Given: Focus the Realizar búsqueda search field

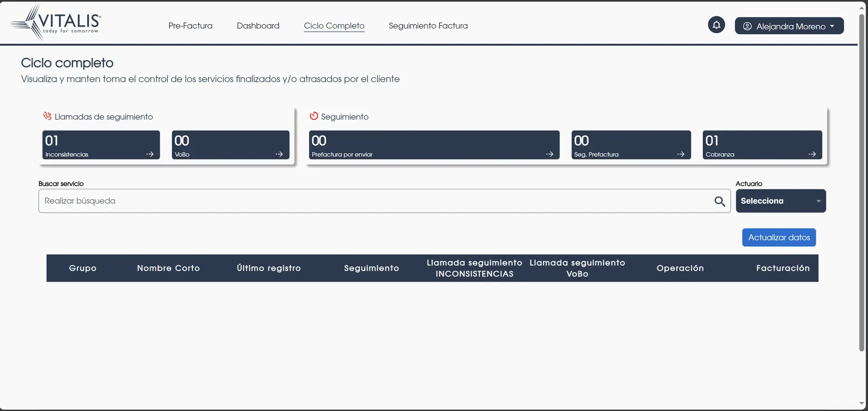Looking at the screenshot, I should (375, 201).
